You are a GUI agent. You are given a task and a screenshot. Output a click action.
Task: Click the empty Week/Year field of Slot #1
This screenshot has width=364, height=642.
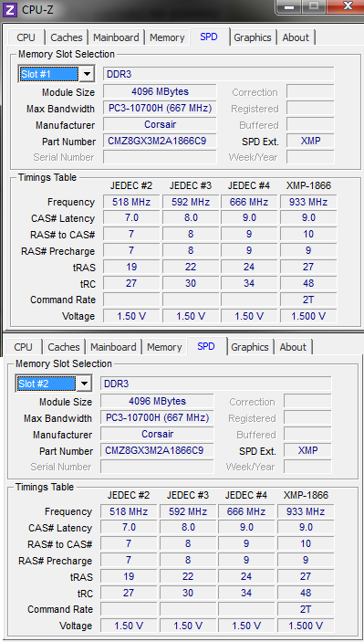coord(310,157)
